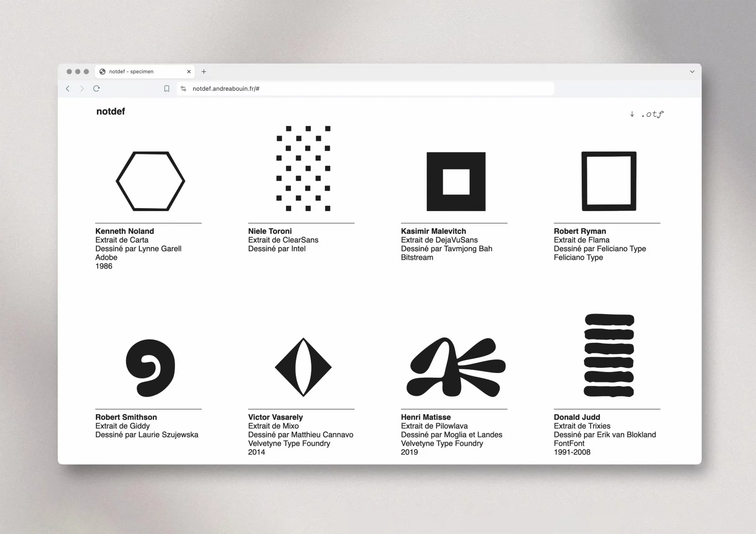The height and width of the screenshot is (534, 756).
Task: Click the hexagon glyph for Kenneth Noland
Action: coord(150,181)
